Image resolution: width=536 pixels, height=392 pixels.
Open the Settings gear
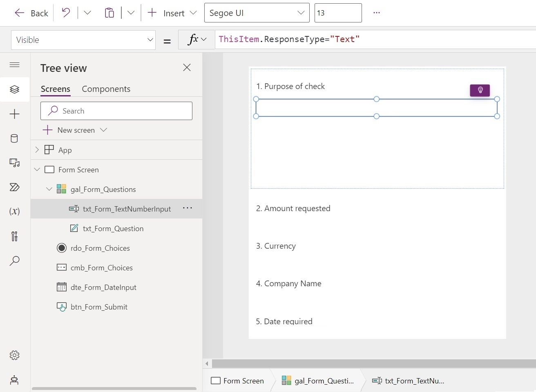tap(14, 355)
